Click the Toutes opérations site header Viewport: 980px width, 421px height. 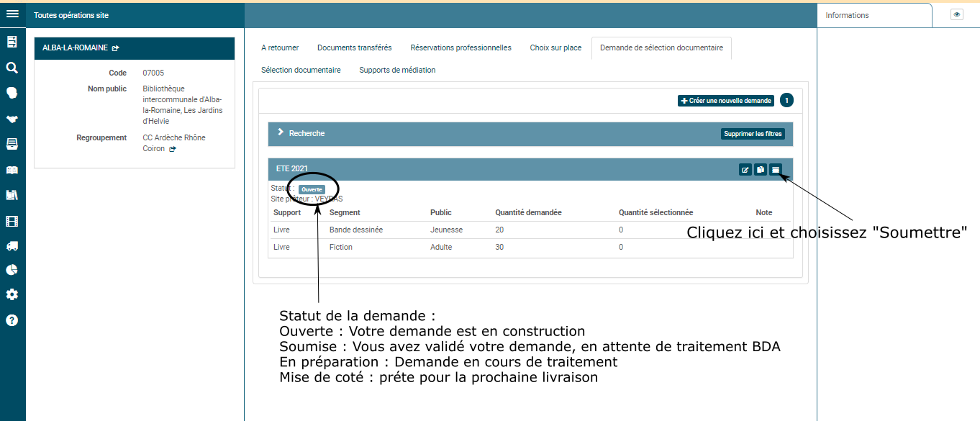(x=71, y=15)
